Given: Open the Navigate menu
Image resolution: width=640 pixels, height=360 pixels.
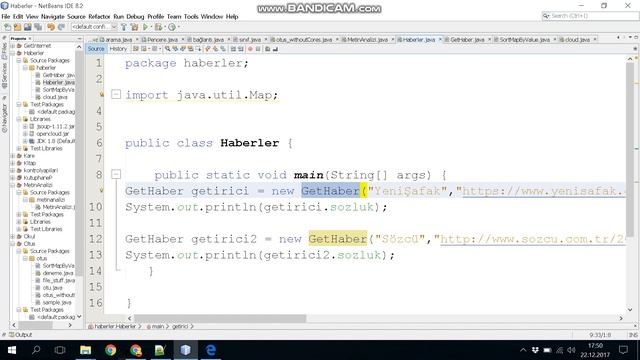Looking at the screenshot, I should 53,17.
